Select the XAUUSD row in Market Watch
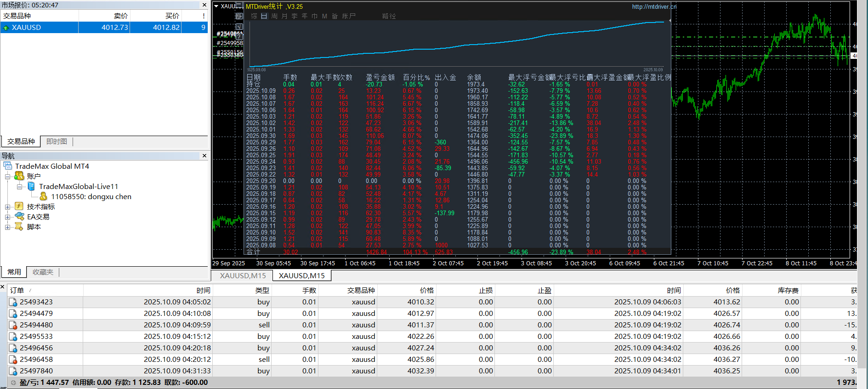Image resolution: width=868 pixels, height=389 pixels. pyautogui.click(x=104, y=28)
